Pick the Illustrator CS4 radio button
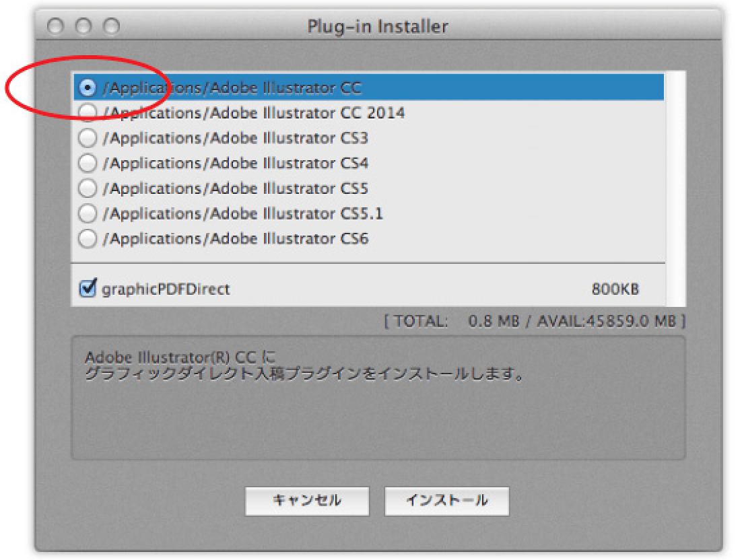 tap(88, 163)
